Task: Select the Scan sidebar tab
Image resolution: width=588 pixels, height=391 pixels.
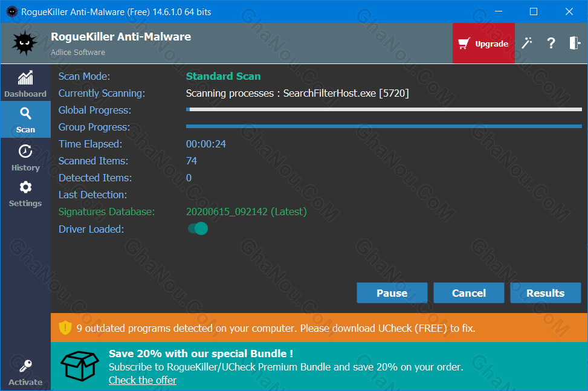Action: [x=25, y=120]
